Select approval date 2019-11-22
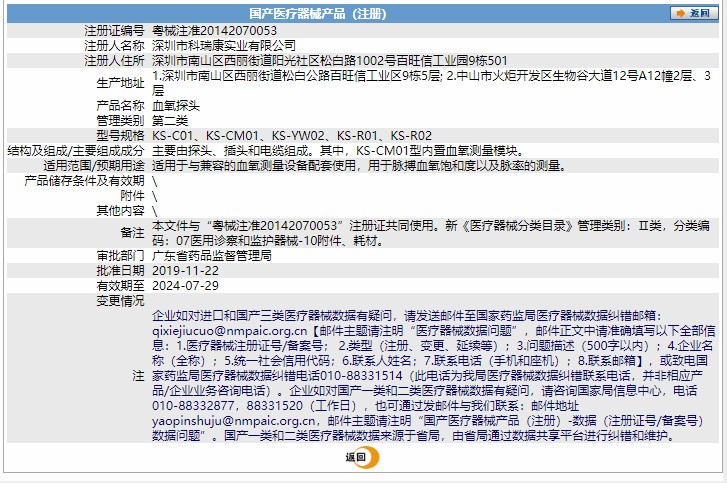 185,271
